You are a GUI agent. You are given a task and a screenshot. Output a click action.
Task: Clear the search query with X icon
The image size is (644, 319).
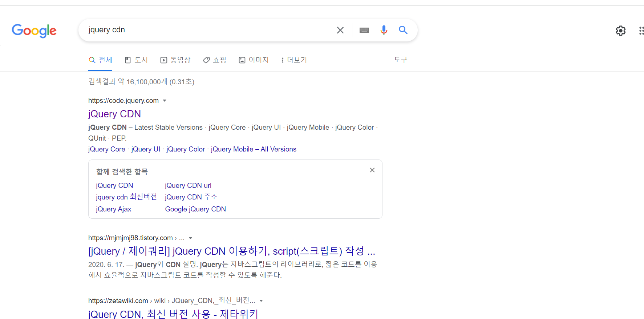pos(340,30)
